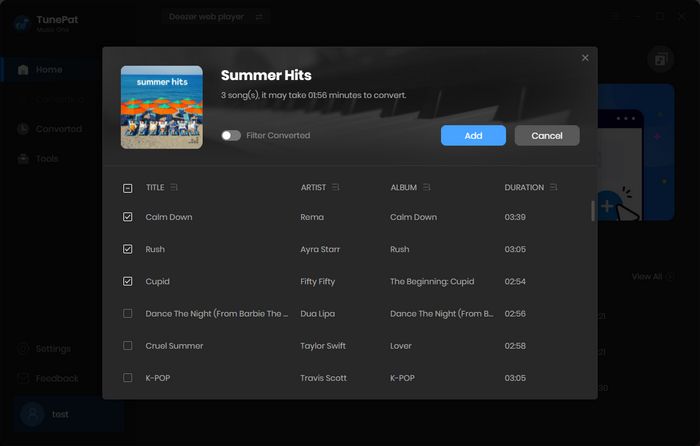This screenshot has height=446, width=700.
Task: Switch source via Deezer web player selector
Action: tap(231, 17)
